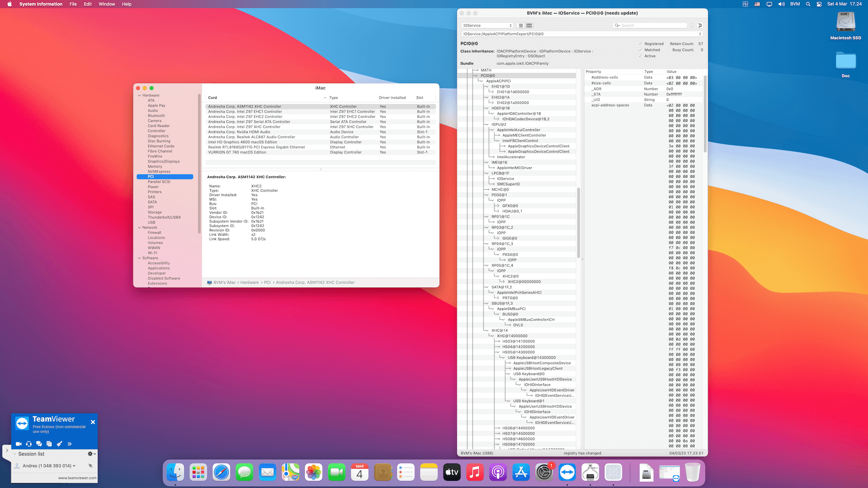Collapse the XHC@14 tree node
Screen dimensions: 868x488
[x=487, y=330]
